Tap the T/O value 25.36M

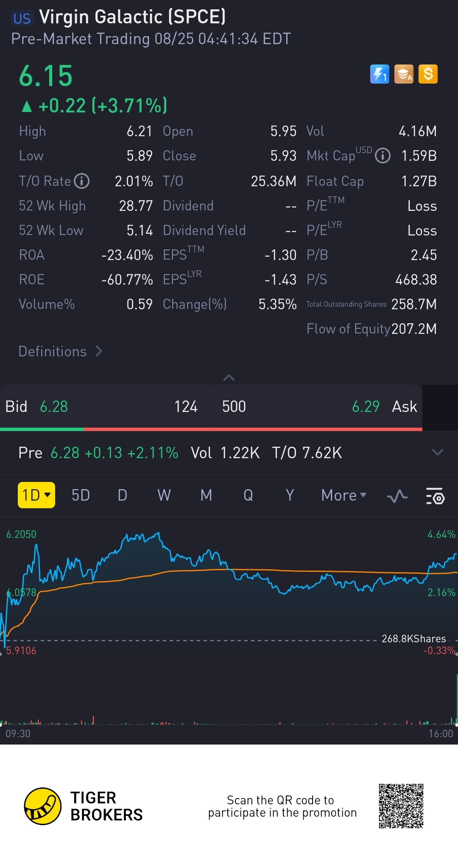coord(274,181)
